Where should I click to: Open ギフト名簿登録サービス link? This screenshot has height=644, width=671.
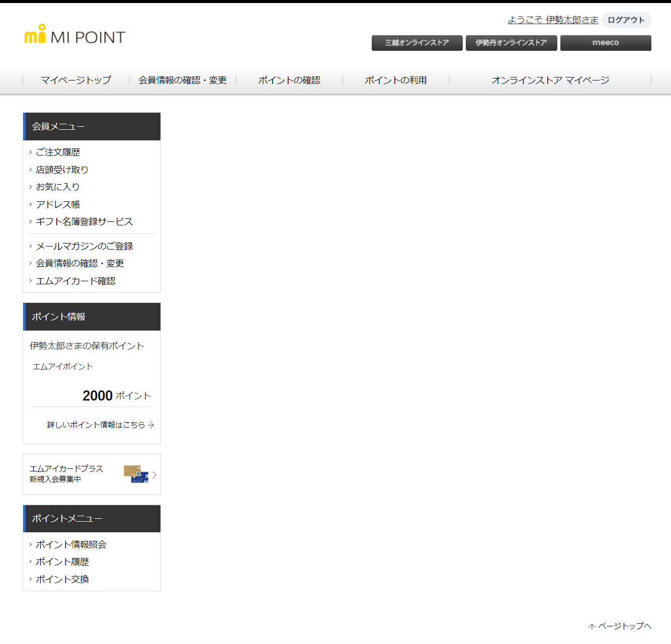point(84,221)
